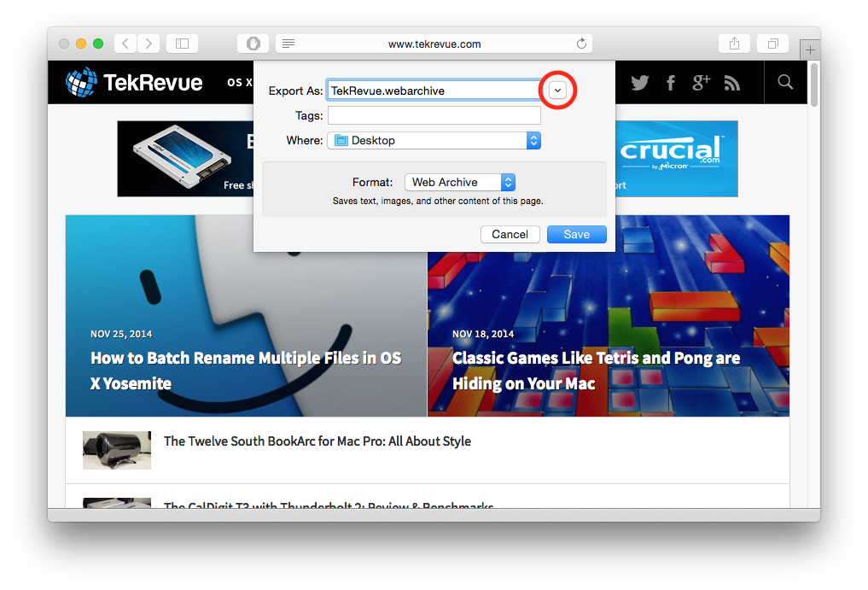Add a new tab with plus button

810,50
